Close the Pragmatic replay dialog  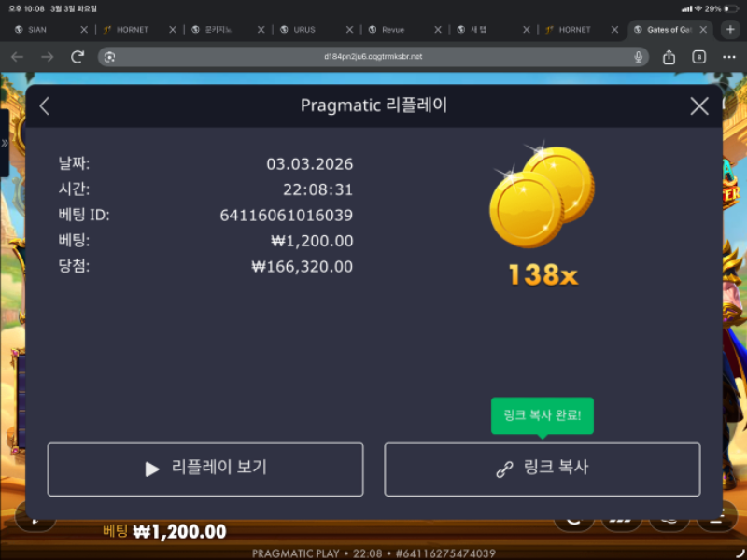pos(699,106)
